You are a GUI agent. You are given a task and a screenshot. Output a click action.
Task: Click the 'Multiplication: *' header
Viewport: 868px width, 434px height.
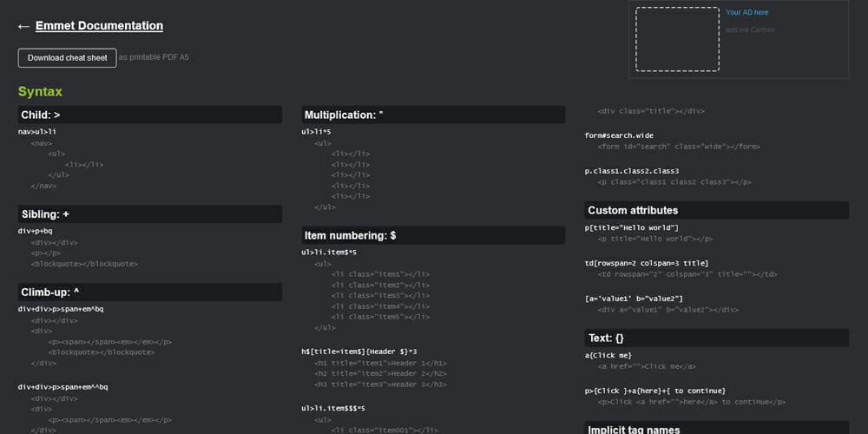tap(433, 115)
